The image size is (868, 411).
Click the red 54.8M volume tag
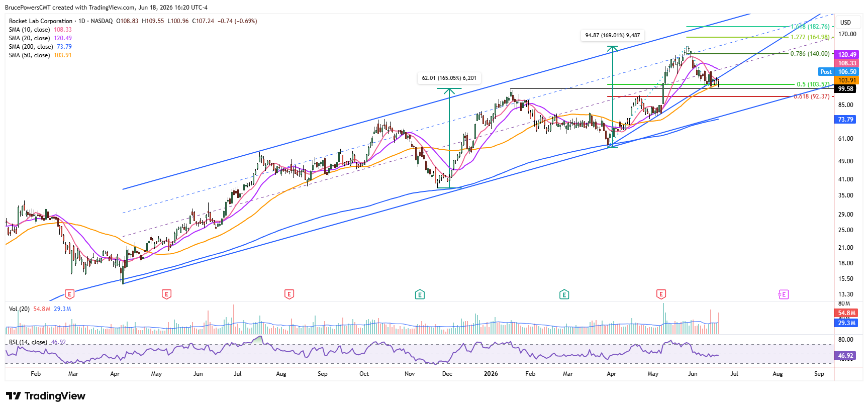click(847, 313)
